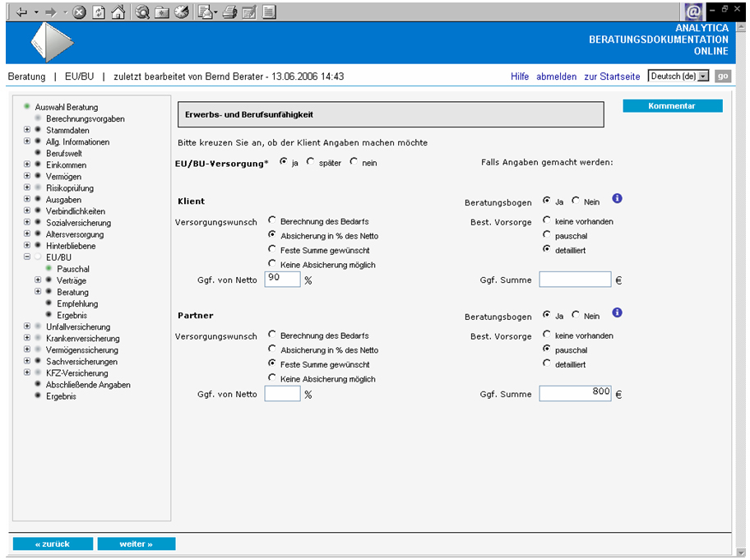Image resolution: width=750 pixels, height=560 pixels.
Task: Select 'später' for EU/BU-Versorgung
Action: 311,162
